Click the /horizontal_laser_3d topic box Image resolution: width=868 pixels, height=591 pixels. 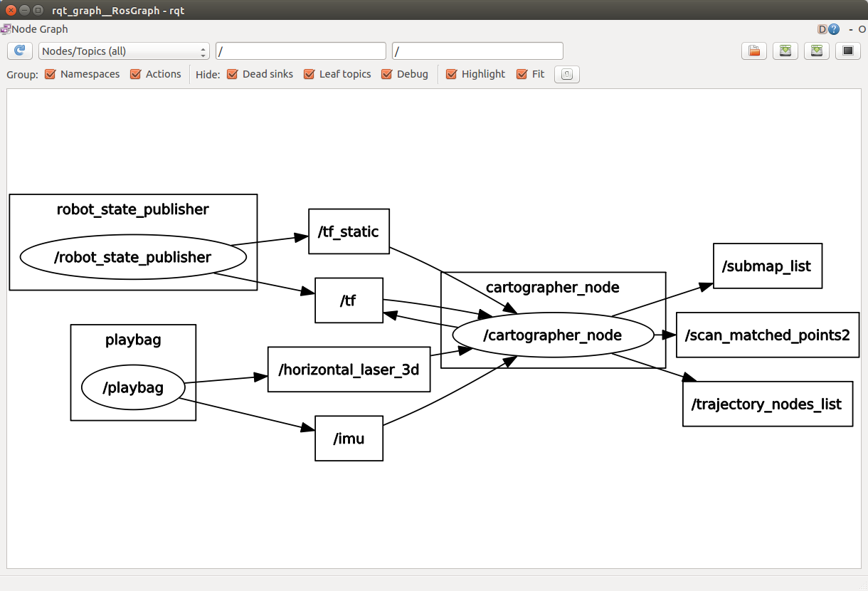[x=349, y=370]
